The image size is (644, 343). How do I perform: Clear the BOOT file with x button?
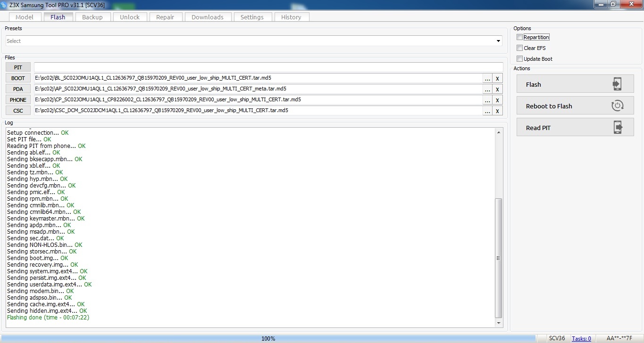point(497,78)
